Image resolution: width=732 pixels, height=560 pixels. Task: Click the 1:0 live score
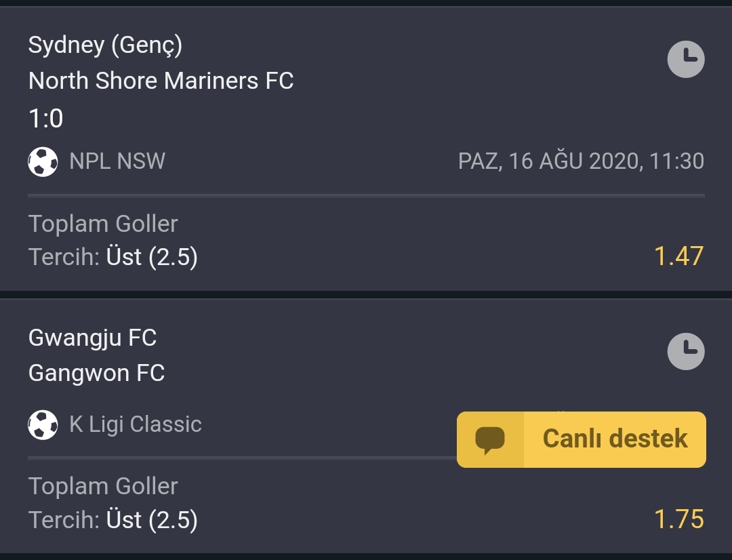(46, 118)
